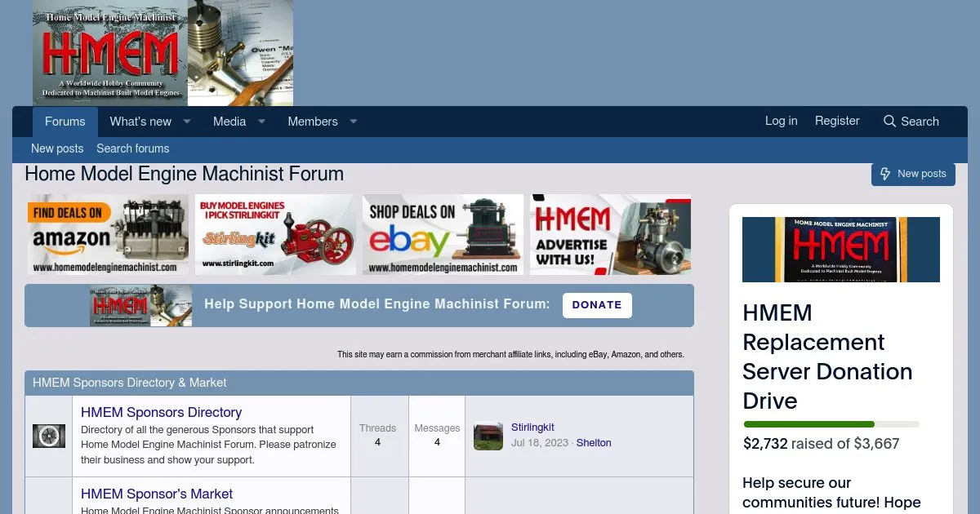Viewport: 980px width, 514px height.
Task: Open Shelton's user profile link
Action: coord(594,443)
